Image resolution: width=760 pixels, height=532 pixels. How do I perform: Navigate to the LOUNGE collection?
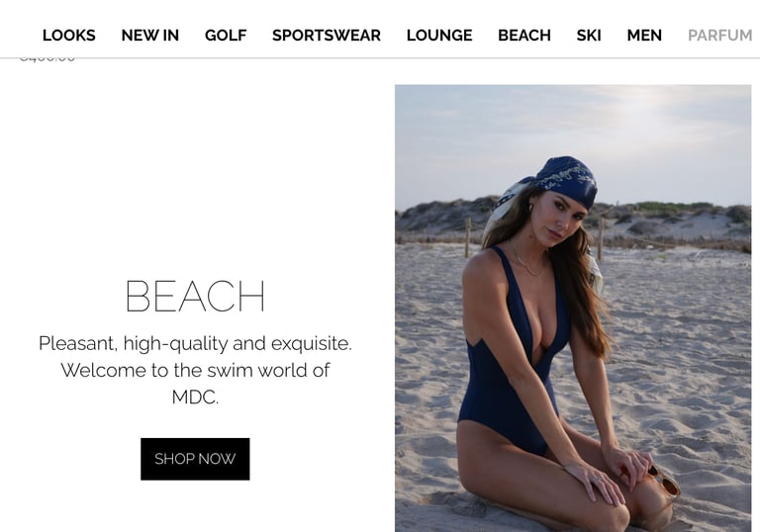pos(439,36)
